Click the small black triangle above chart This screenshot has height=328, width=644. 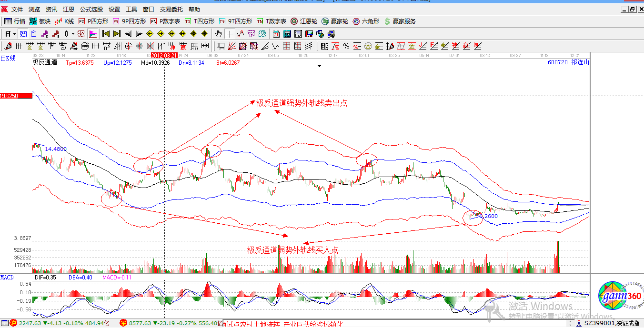point(319,66)
